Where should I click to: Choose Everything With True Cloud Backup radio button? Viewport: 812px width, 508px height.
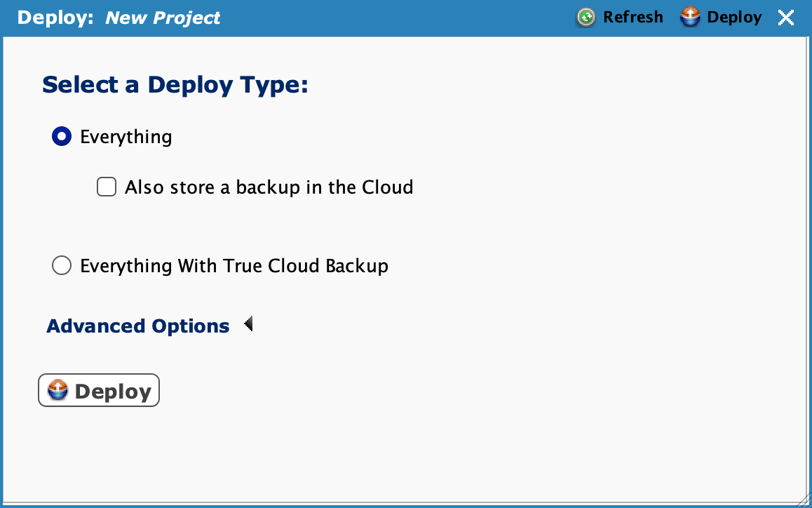point(62,266)
